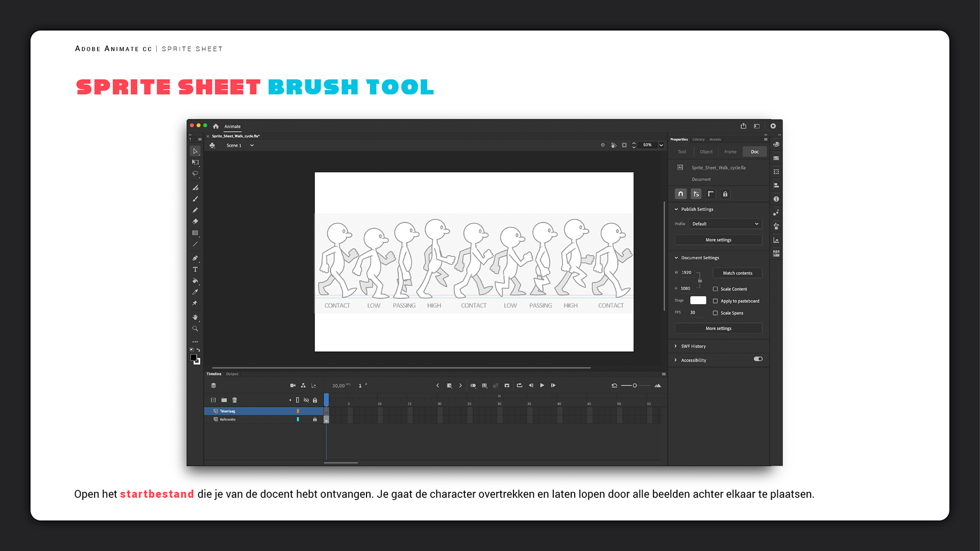Click the Match contents button

pyautogui.click(x=737, y=273)
